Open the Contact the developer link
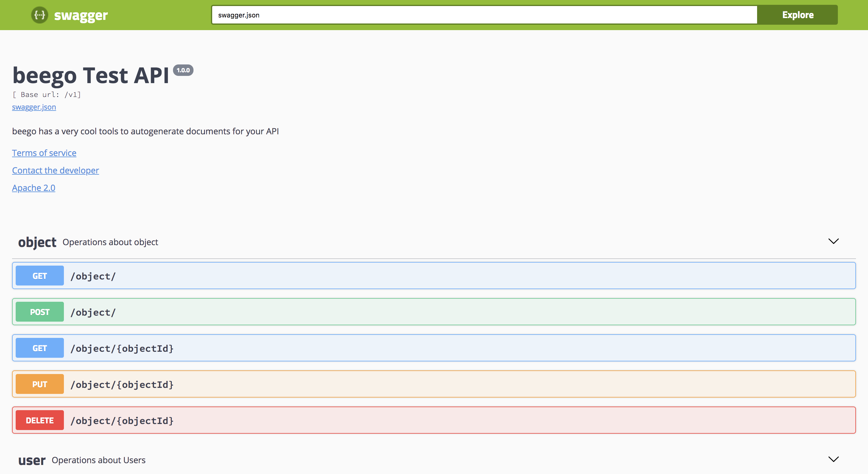This screenshot has width=868, height=474. (x=55, y=170)
